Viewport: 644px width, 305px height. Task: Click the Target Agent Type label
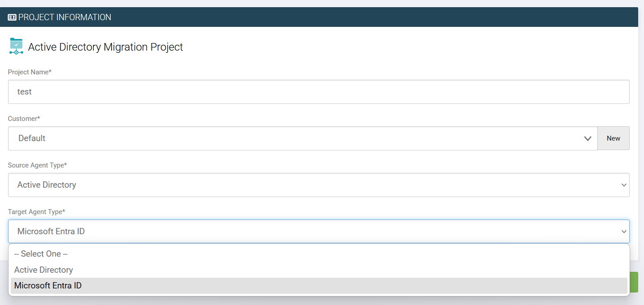pyautogui.click(x=37, y=211)
